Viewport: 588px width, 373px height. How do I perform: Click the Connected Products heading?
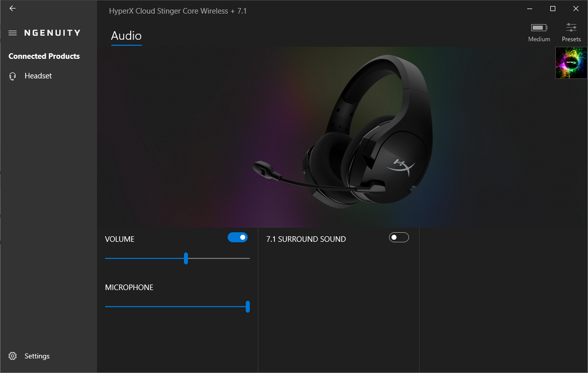[x=44, y=56]
